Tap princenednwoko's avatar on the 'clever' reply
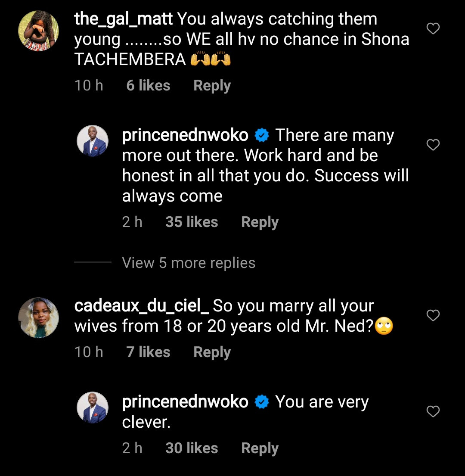 pos(92,407)
